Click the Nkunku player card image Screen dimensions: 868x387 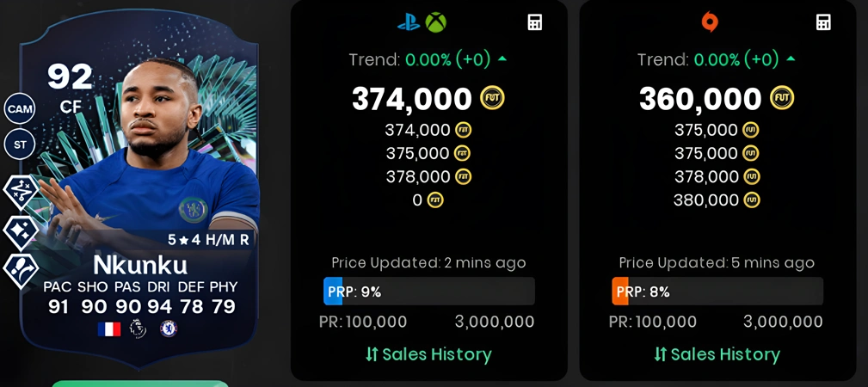click(139, 189)
